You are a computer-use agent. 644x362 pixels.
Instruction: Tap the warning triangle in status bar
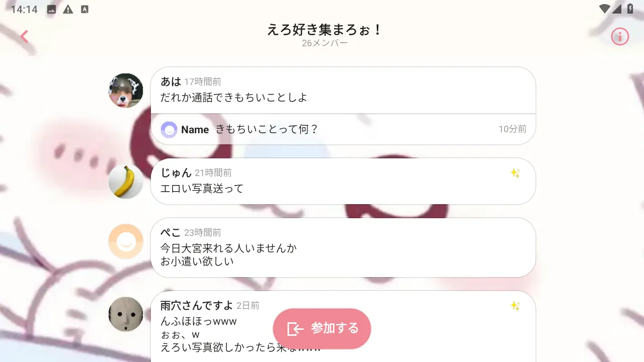point(68,9)
